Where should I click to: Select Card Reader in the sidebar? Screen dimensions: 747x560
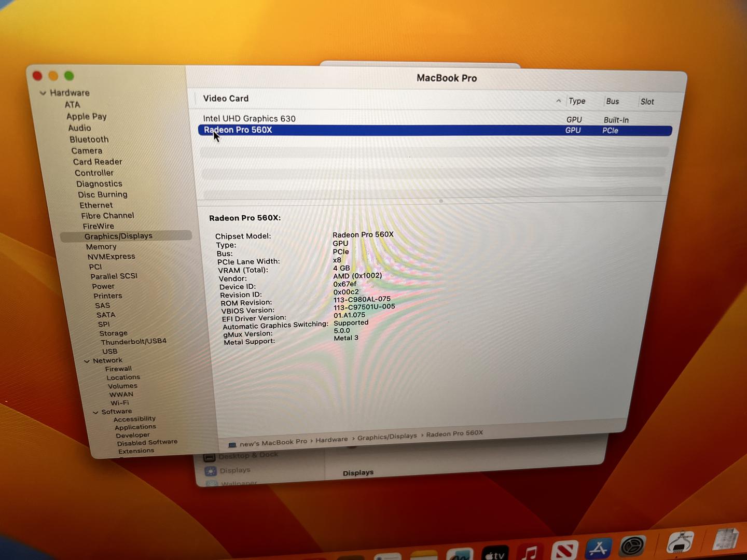(98, 162)
